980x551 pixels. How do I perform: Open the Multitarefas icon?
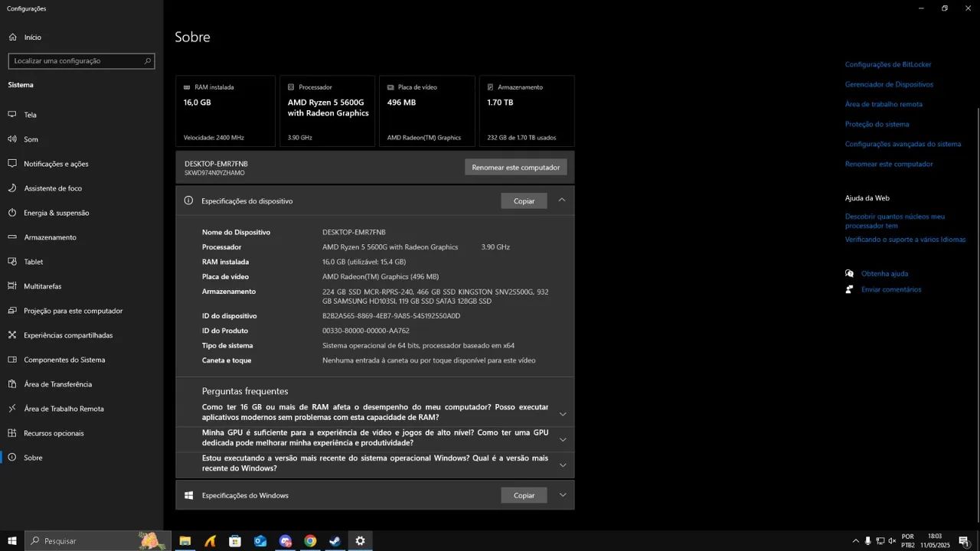pyautogui.click(x=12, y=286)
